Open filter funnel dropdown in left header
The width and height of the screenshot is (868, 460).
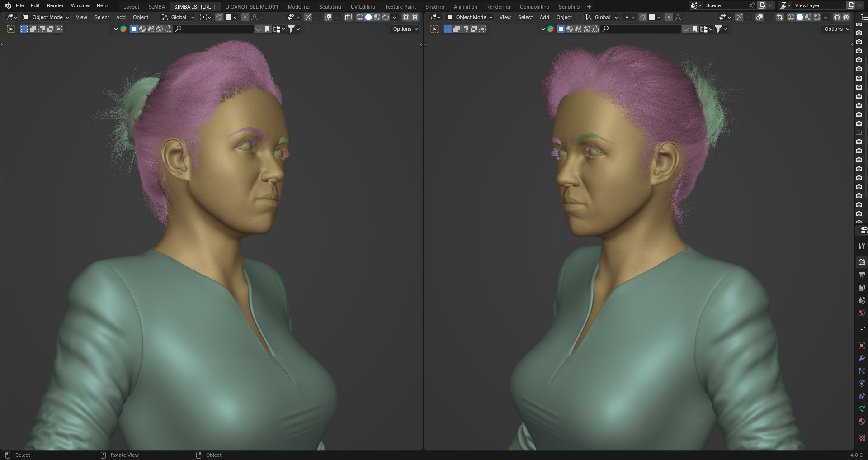point(294,29)
